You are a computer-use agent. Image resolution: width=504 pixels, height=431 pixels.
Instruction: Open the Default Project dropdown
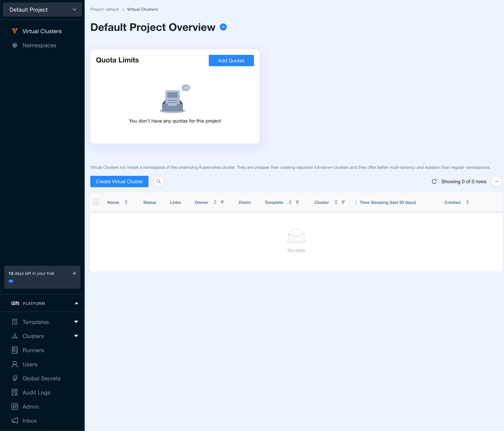pyautogui.click(x=42, y=10)
